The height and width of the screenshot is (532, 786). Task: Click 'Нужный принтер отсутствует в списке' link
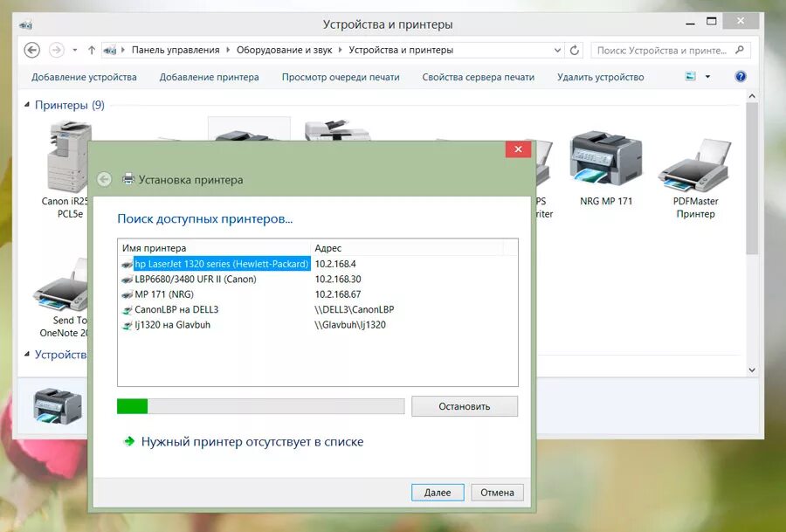pyautogui.click(x=252, y=442)
